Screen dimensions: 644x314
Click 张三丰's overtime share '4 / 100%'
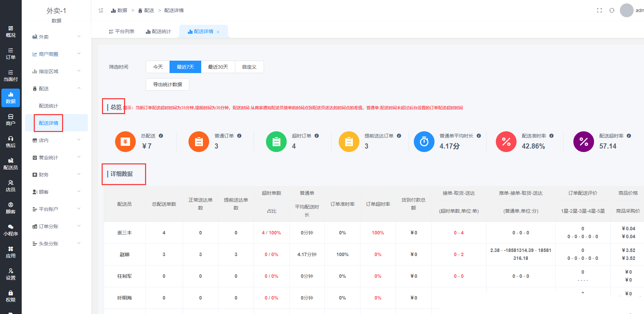[272, 233]
